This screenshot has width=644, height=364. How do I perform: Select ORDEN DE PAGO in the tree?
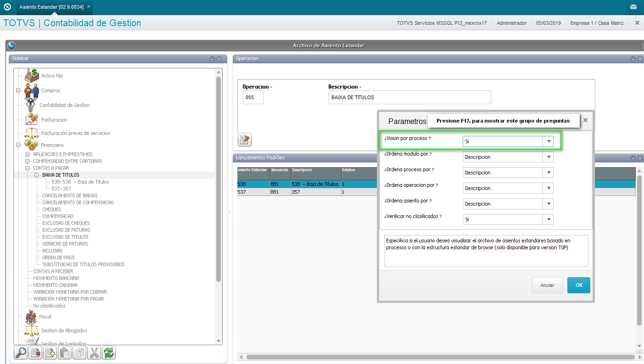pyautogui.click(x=58, y=258)
